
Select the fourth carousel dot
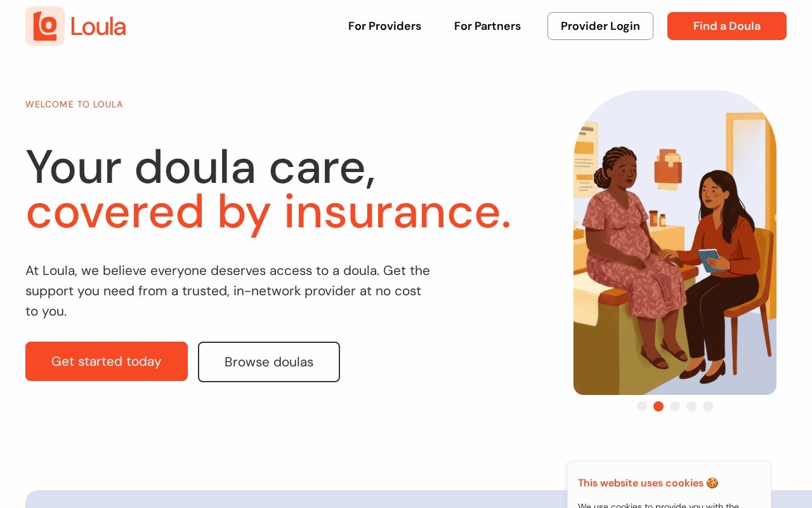pyautogui.click(x=691, y=406)
